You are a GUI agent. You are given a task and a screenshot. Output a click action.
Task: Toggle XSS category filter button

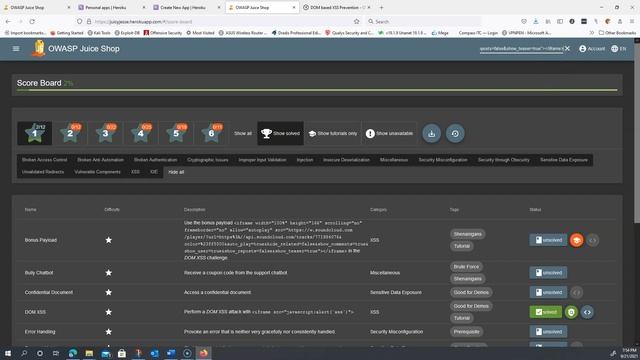click(136, 172)
